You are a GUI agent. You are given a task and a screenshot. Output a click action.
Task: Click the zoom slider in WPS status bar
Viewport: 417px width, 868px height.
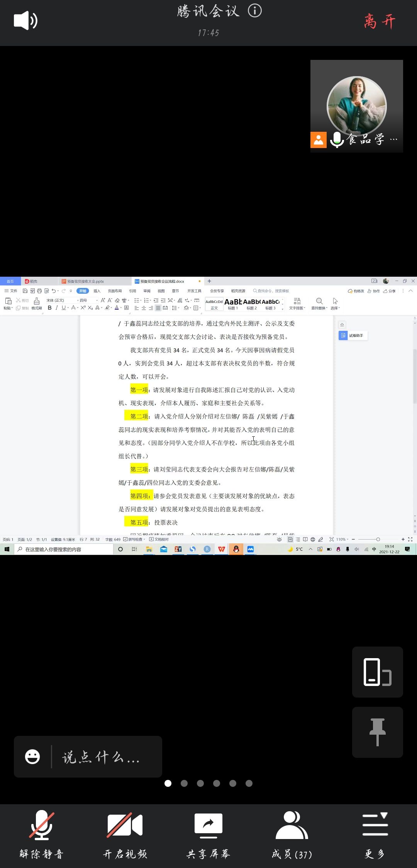(378, 539)
